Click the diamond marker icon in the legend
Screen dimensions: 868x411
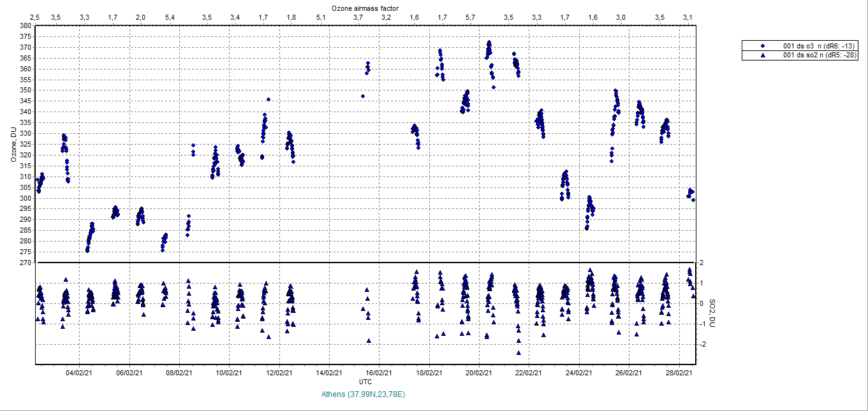(x=763, y=46)
